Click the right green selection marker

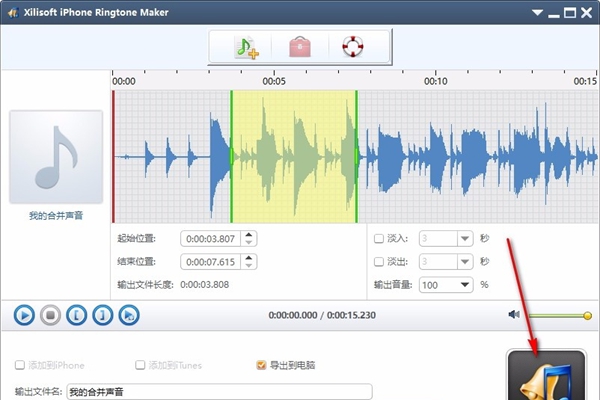[357, 157]
